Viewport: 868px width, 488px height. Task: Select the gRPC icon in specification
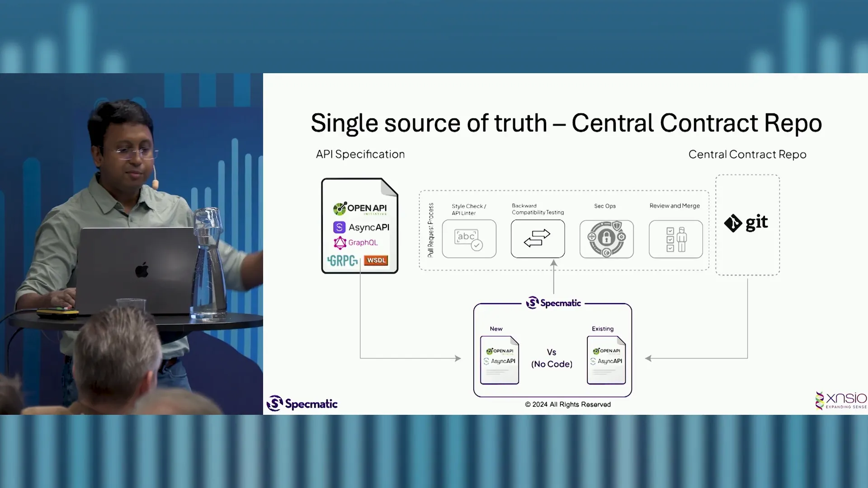coord(343,260)
